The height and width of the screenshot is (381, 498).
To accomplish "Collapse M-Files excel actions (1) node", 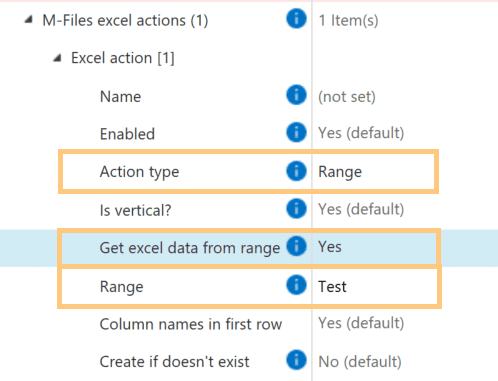I will (x=29, y=20).
